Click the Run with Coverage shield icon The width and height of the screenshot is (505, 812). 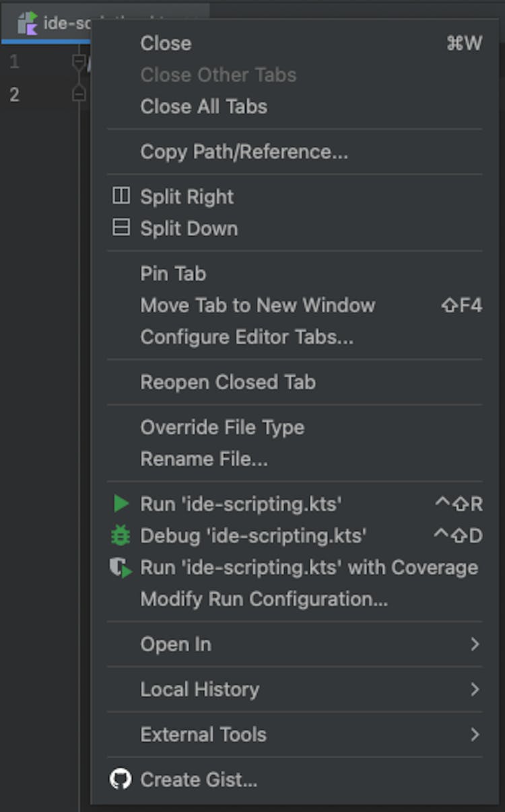(x=121, y=568)
